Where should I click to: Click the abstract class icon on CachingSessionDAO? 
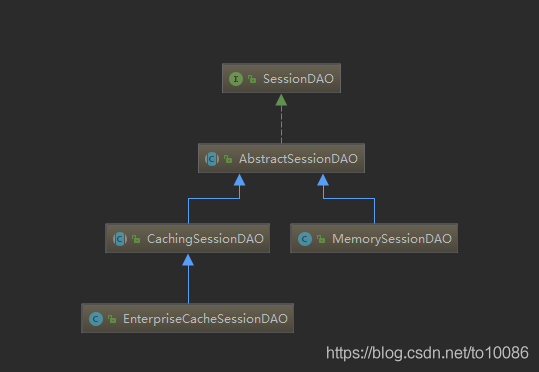click(x=120, y=239)
